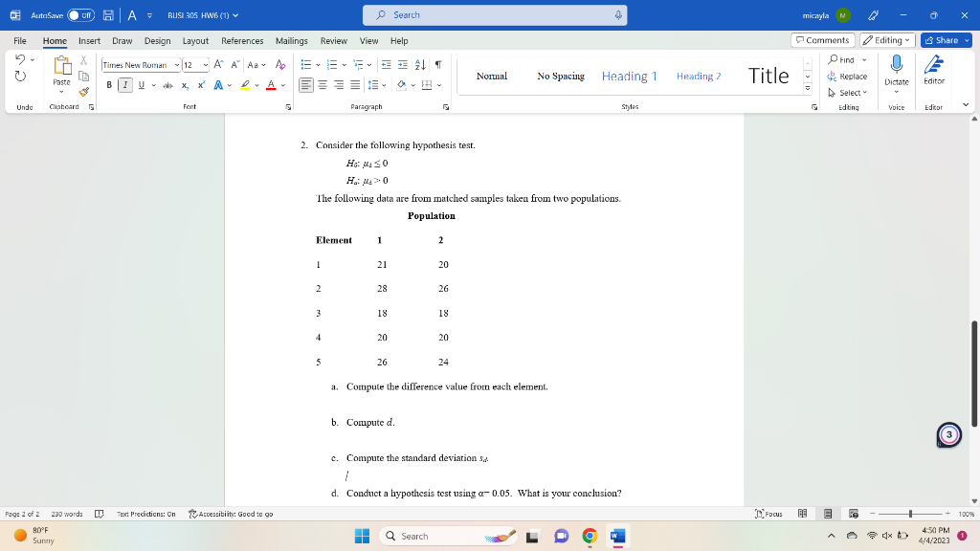Screen dimensions: 980x551
Task: Open the Layout tab
Action: point(195,40)
